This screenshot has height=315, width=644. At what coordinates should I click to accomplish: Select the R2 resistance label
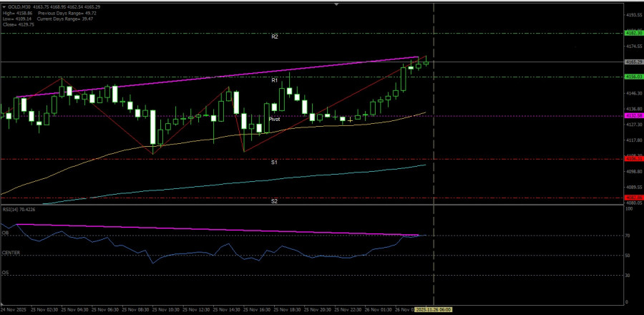(x=275, y=37)
